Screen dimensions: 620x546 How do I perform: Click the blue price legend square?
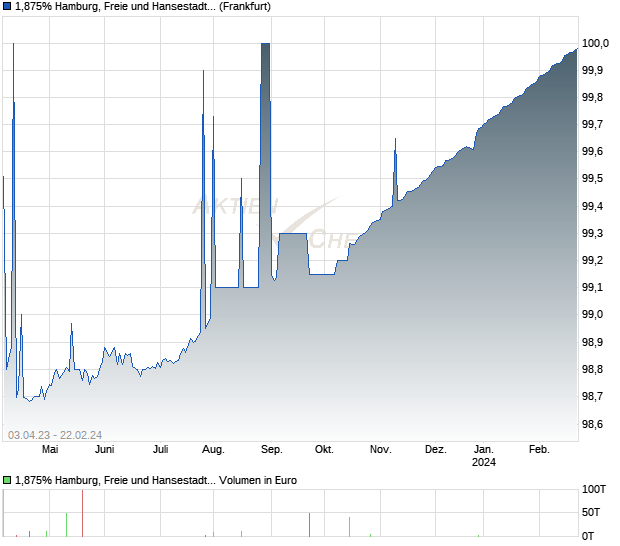(x=7, y=7)
